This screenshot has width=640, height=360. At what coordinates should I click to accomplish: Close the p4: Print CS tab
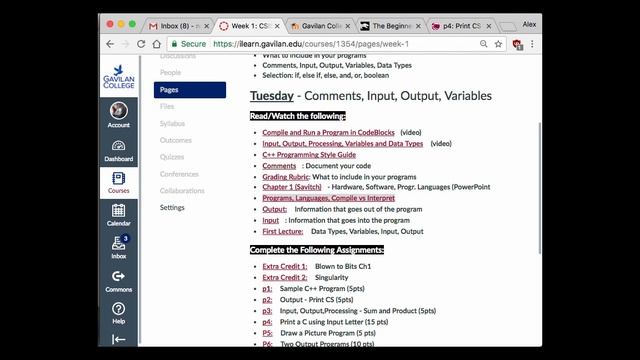489,26
